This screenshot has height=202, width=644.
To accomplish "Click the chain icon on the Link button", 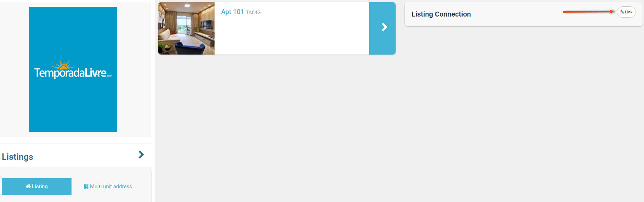I will [622, 12].
